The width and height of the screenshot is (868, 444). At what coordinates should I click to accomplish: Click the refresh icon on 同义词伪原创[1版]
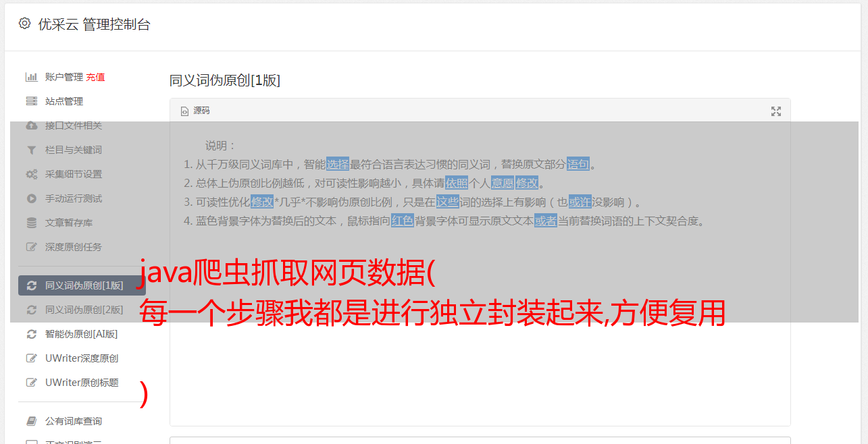31,285
